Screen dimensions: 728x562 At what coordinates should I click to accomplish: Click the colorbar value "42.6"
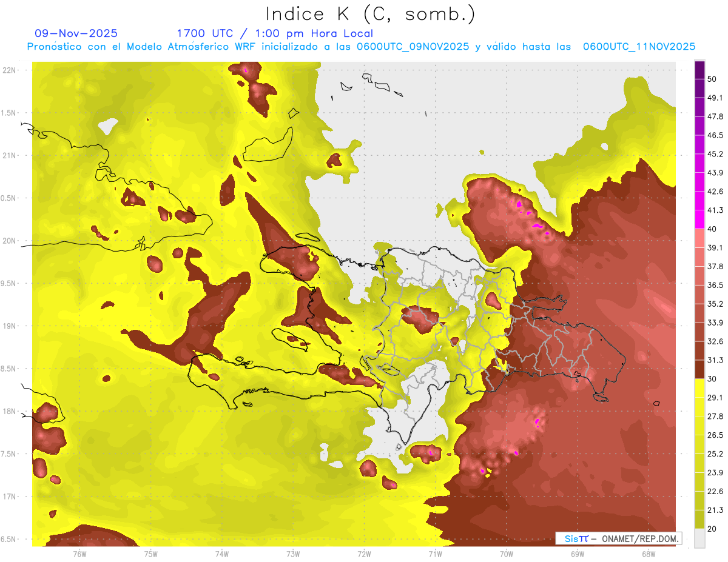[715, 192]
